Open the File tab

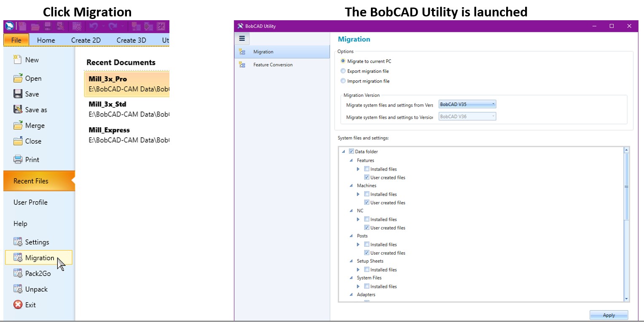[x=16, y=40]
